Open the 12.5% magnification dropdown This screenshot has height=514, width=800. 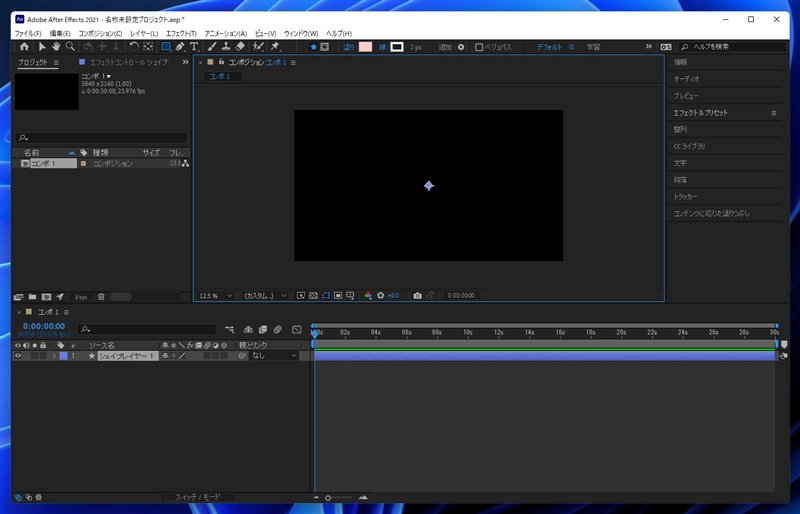click(x=215, y=296)
